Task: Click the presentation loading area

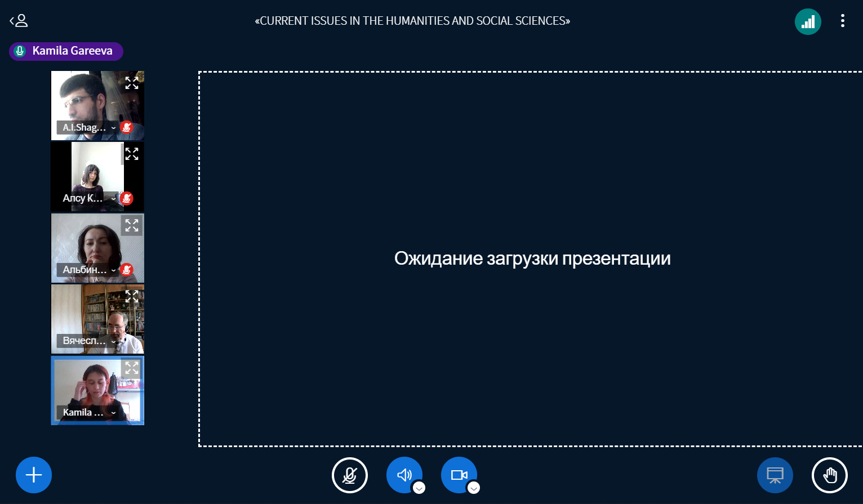Action: (532, 258)
